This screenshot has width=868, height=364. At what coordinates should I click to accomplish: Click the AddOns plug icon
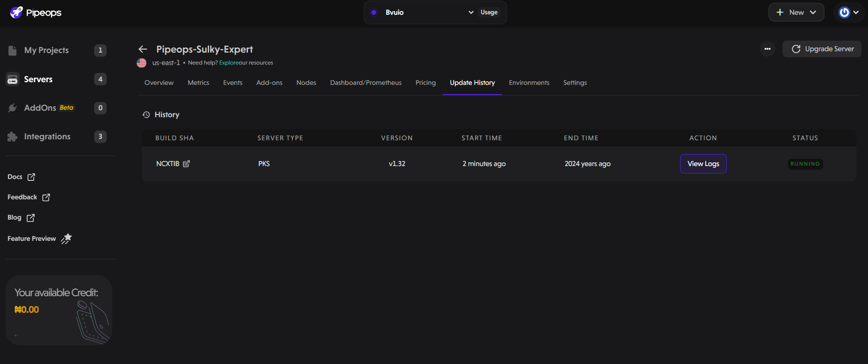click(x=12, y=108)
